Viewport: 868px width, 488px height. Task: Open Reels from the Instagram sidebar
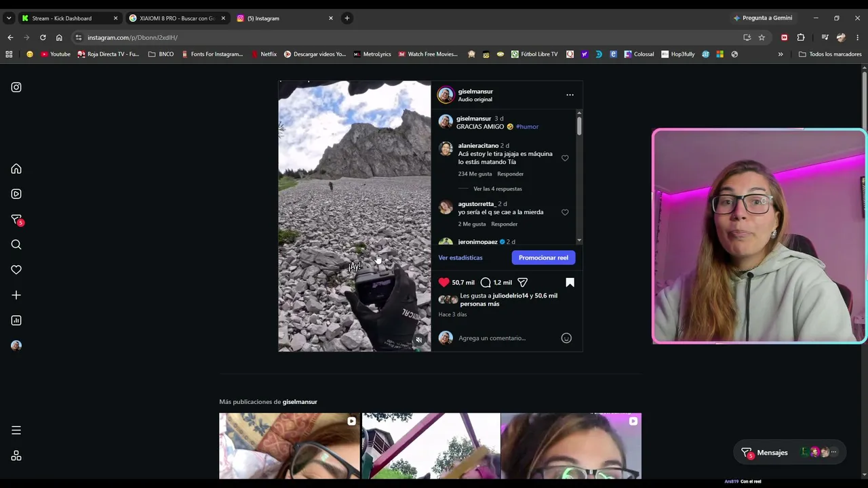tap(16, 194)
